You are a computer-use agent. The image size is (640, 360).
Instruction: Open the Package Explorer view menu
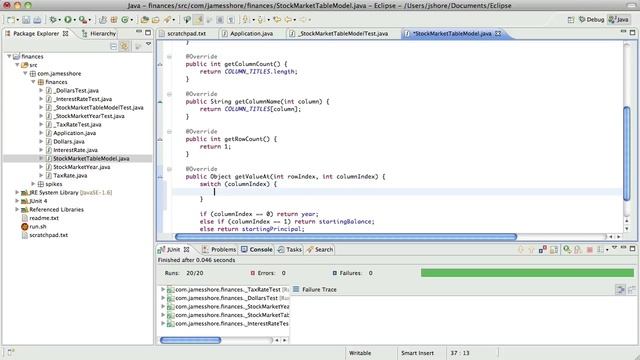tap(149, 44)
